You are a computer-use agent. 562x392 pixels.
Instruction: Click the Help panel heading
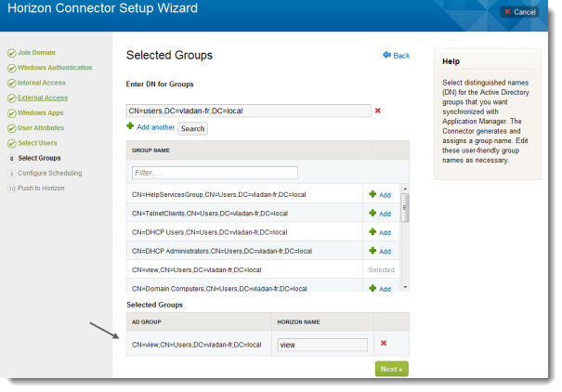click(x=451, y=61)
